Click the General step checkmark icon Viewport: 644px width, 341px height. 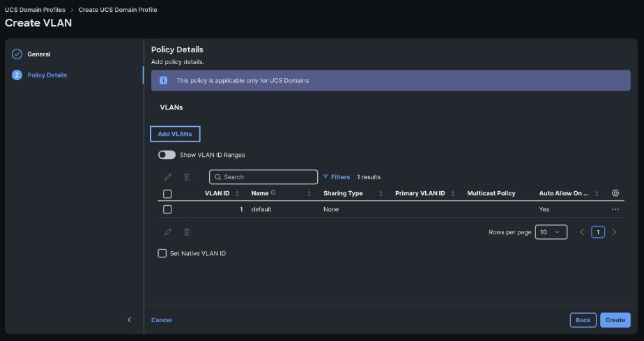pos(17,54)
